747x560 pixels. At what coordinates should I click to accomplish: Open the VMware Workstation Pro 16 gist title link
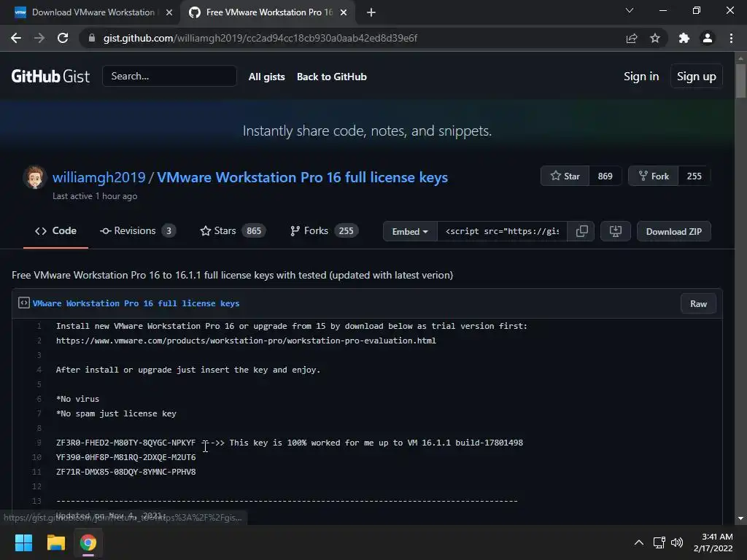pyautogui.click(x=303, y=177)
